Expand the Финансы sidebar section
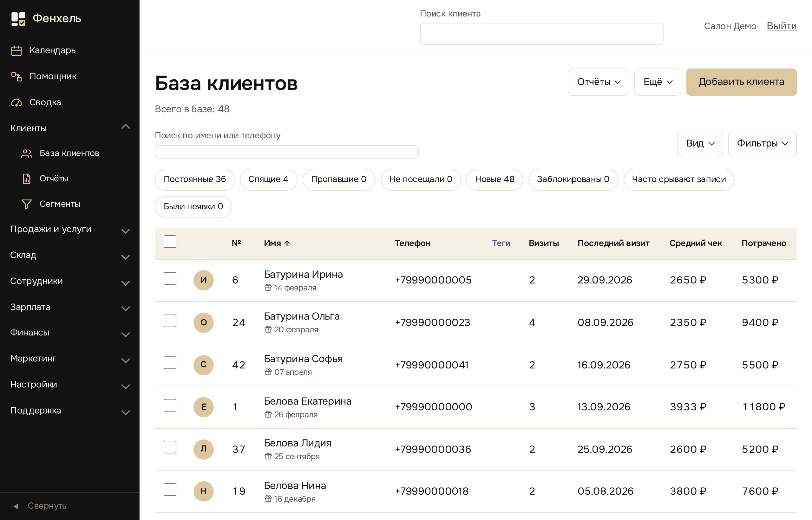The width and height of the screenshot is (812, 520). (69, 333)
